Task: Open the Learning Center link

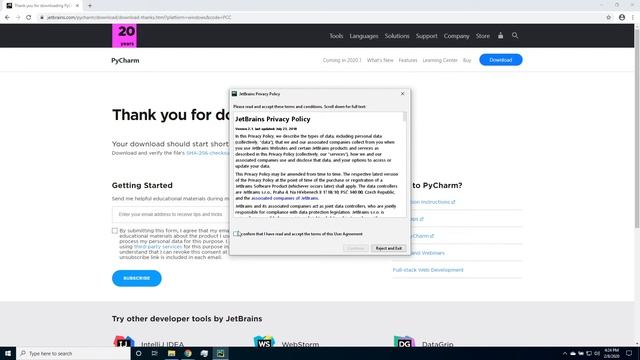Action: (440, 60)
